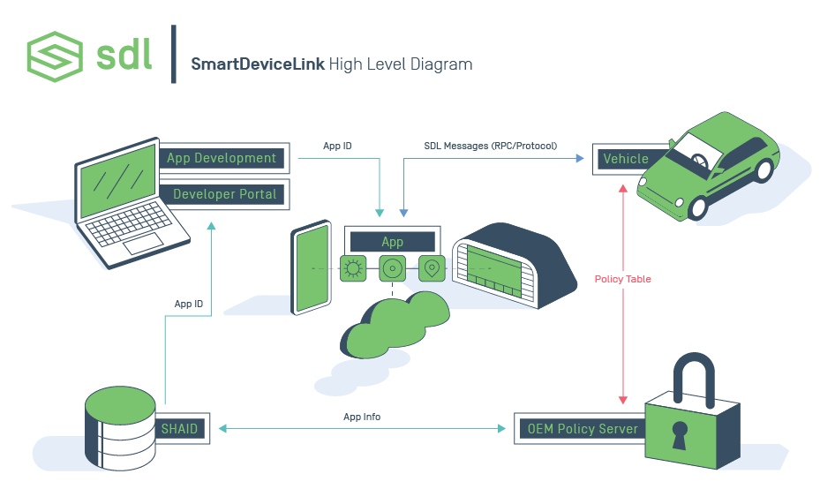Click the red Policy Table text
This screenshot has width=835, height=504.
click(623, 279)
